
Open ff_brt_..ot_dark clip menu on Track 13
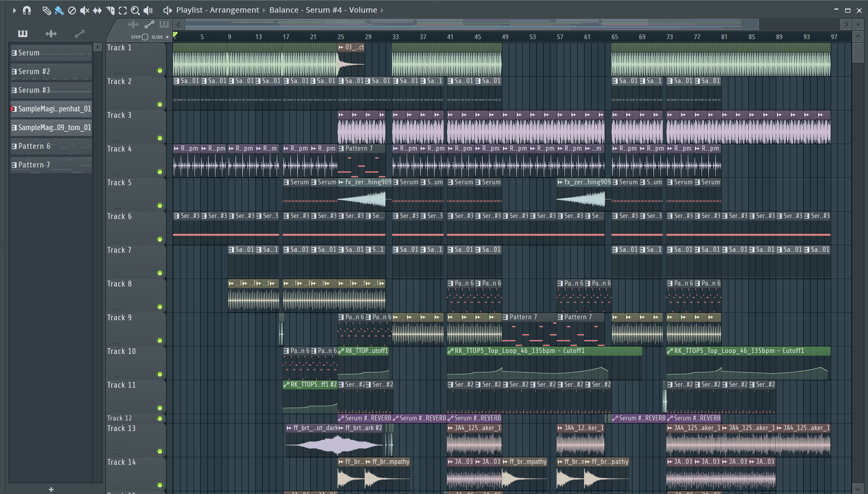click(x=289, y=428)
